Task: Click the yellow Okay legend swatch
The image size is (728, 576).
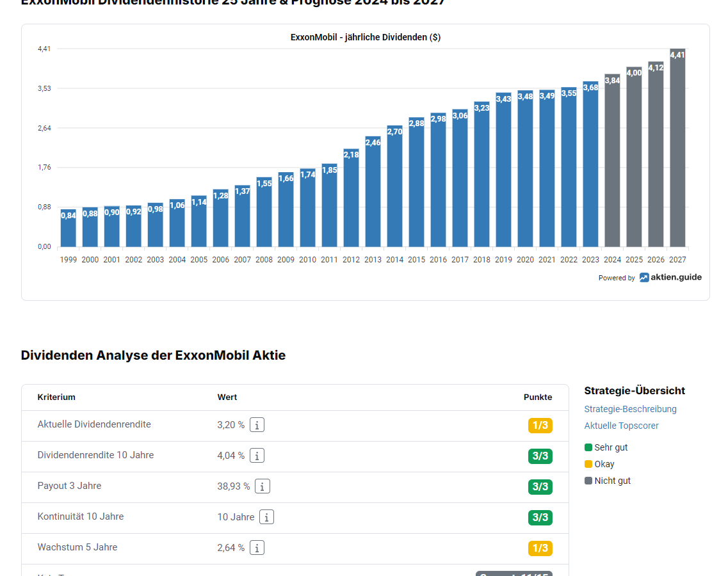Action: tap(588, 464)
